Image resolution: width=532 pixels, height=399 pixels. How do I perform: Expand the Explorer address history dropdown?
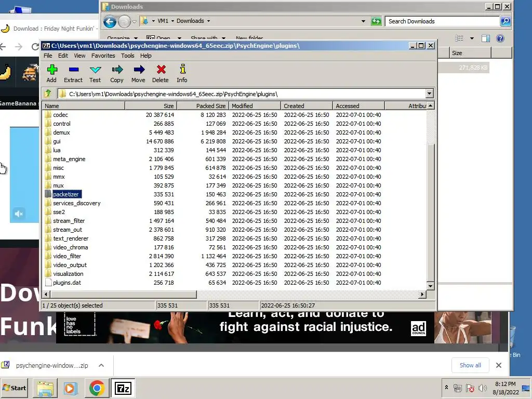(363, 21)
